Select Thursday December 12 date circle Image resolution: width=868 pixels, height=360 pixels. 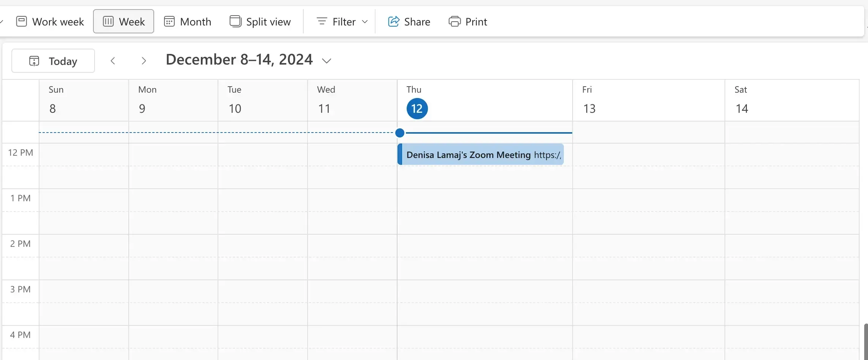click(x=417, y=109)
